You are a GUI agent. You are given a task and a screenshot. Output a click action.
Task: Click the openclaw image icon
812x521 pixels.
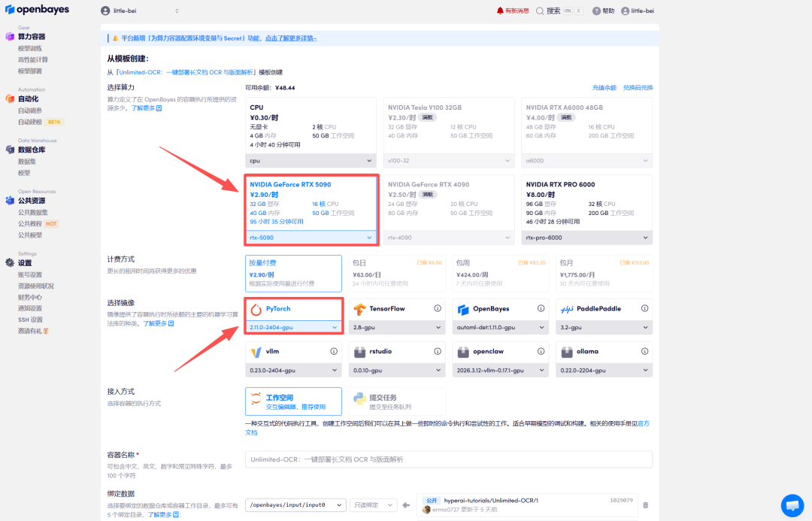[x=463, y=352]
